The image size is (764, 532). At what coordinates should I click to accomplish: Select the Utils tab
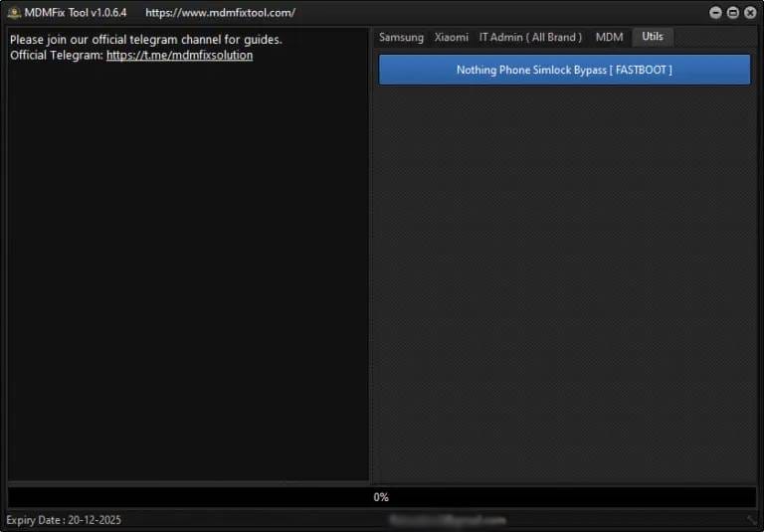click(653, 37)
